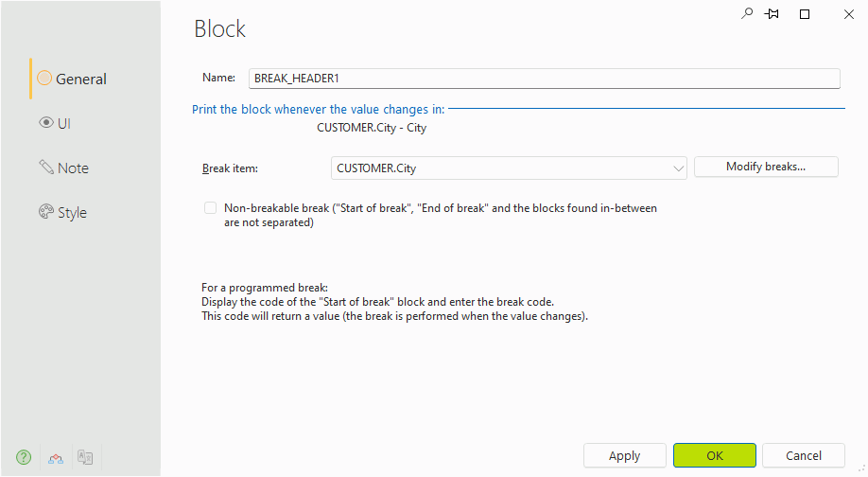Click the Apply button
The height and width of the screenshot is (477, 868).
(624, 455)
